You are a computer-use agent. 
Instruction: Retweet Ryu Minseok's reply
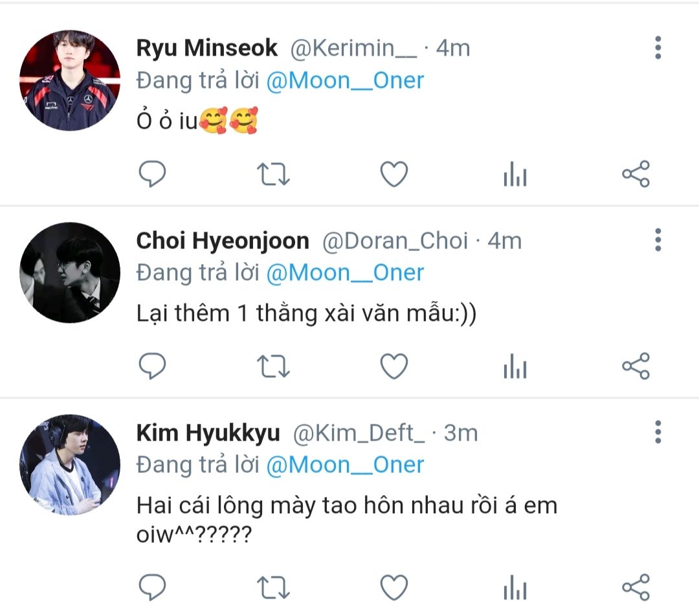point(274,174)
